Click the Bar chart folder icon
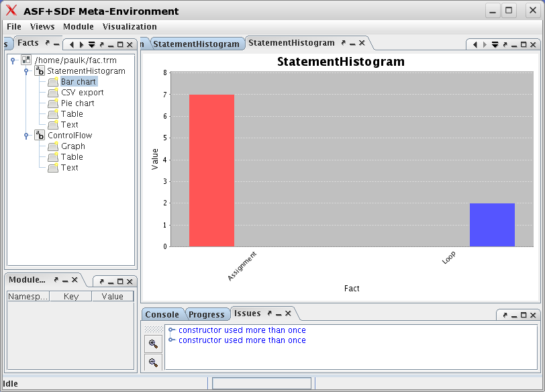Viewport: 545px width, 392px height. [52, 81]
